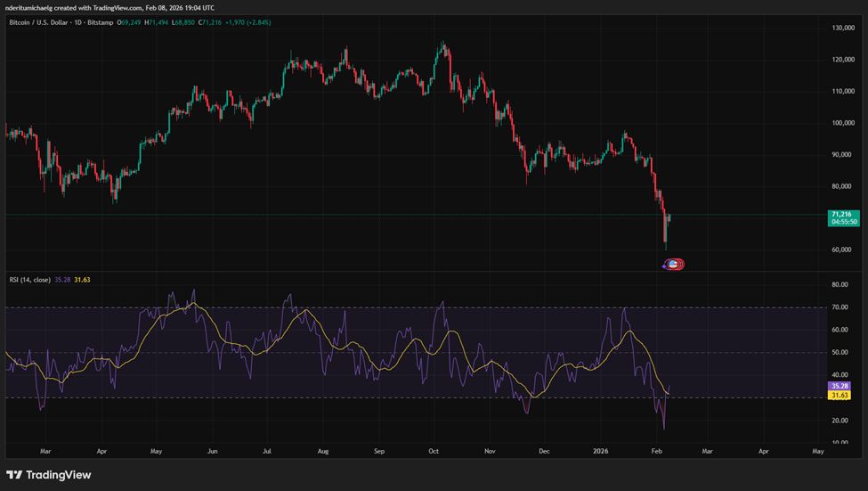
Task: Click the Oct marker on time axis
Action: pos(433,452)
